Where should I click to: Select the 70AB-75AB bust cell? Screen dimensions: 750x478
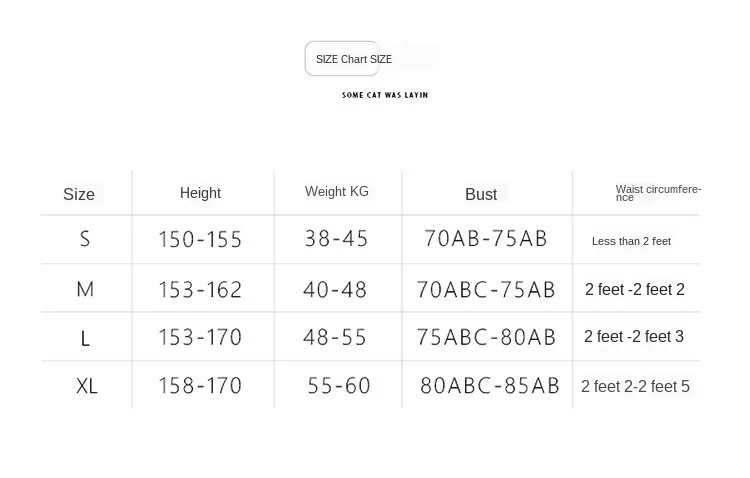click(x=486, y=239)
